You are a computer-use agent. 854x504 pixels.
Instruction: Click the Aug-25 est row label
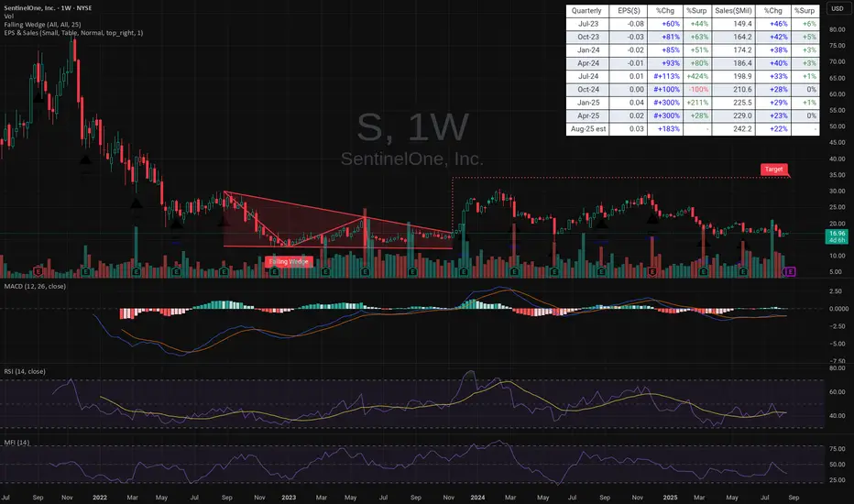(587, 129)
